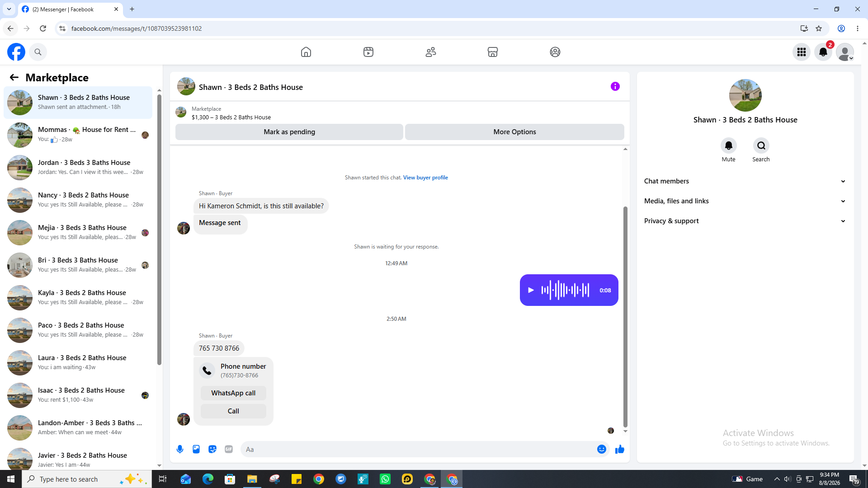Image resolution: width=868 pixels, height=488 pixels.
Task: Reload the page in Chrome
Action: (x=43, y=28)
